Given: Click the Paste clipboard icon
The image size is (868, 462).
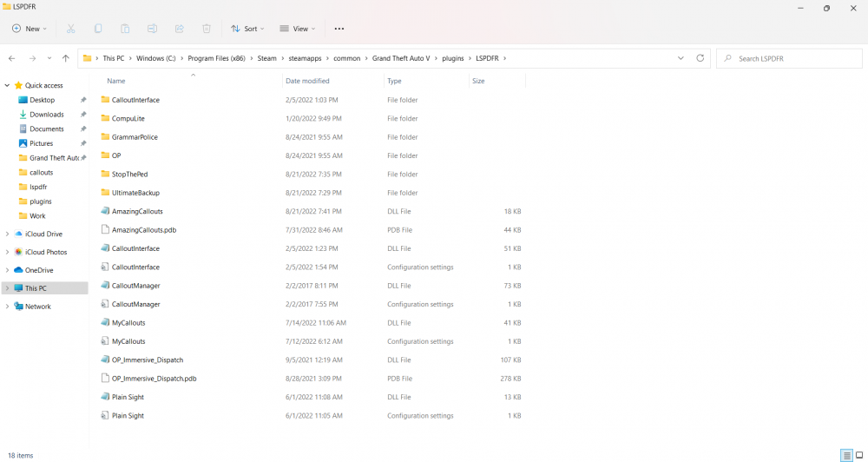Looking at the screenshot, I should pyautogui.click(x=125, y=29).
